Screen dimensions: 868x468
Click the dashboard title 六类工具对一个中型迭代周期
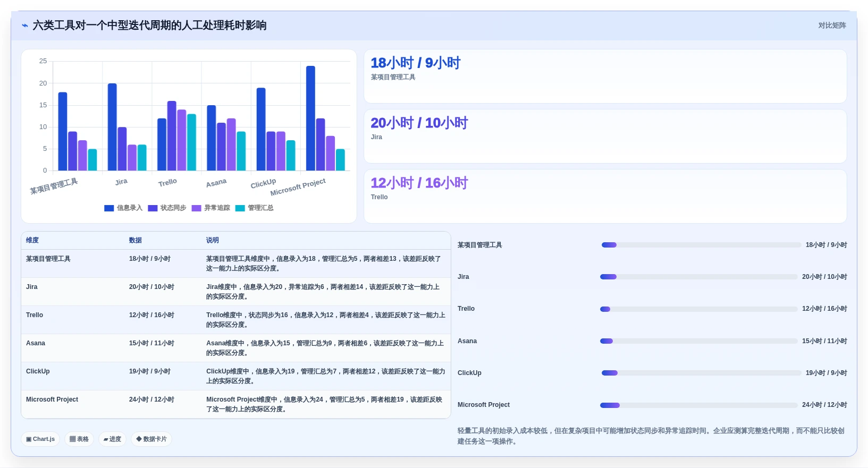pos(149,25)
